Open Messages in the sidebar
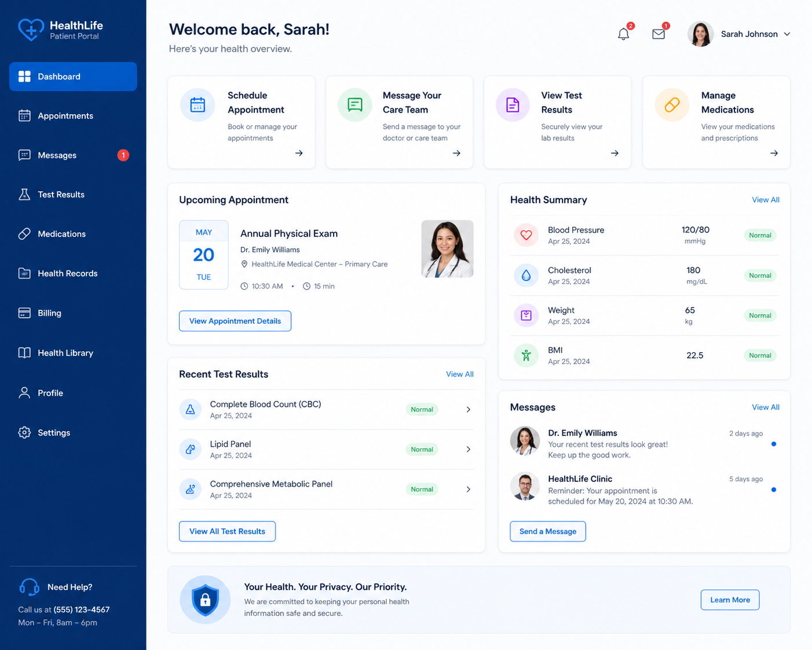The image size is (812, 650). (x=73, y=155)
